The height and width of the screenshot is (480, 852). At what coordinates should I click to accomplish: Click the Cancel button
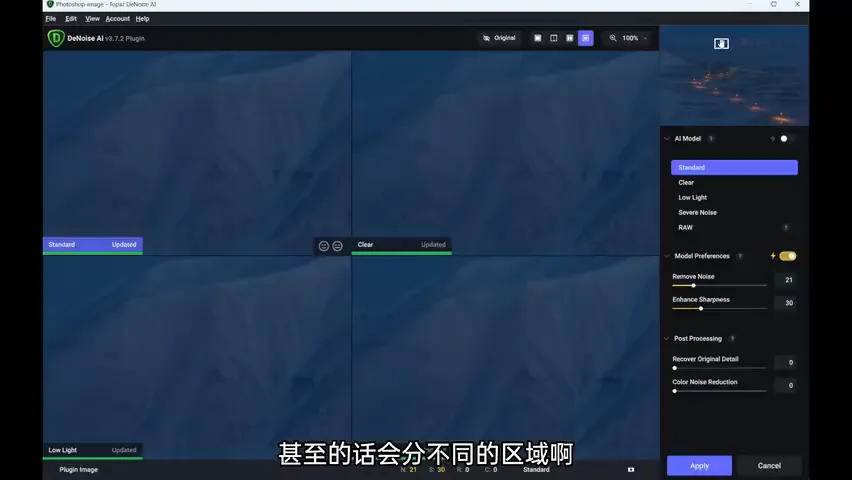pos(769,466)
